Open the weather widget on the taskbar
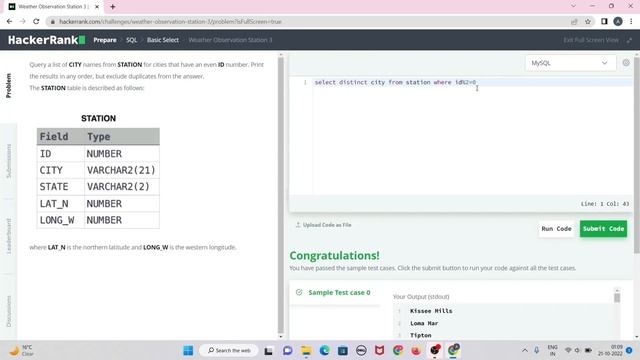 pos(21,350)
